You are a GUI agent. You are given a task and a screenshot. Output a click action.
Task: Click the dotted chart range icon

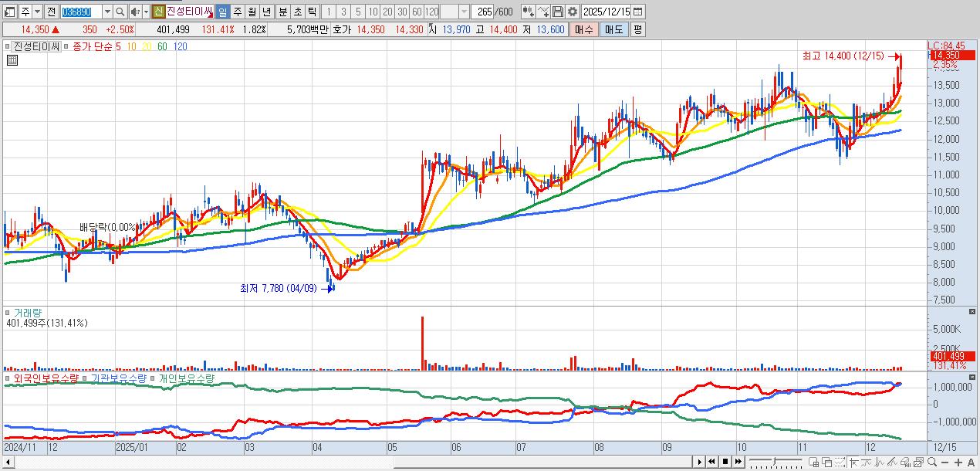tap(840, 463)
